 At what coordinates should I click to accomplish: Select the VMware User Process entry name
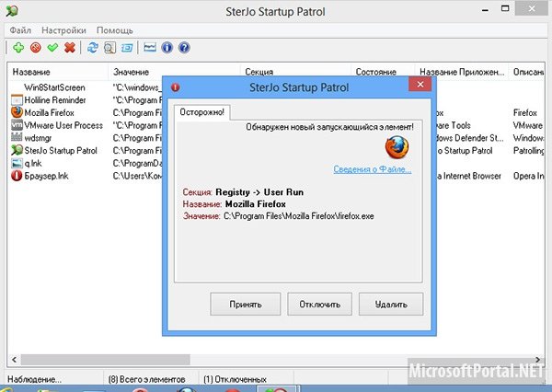(x=63, y=125)
